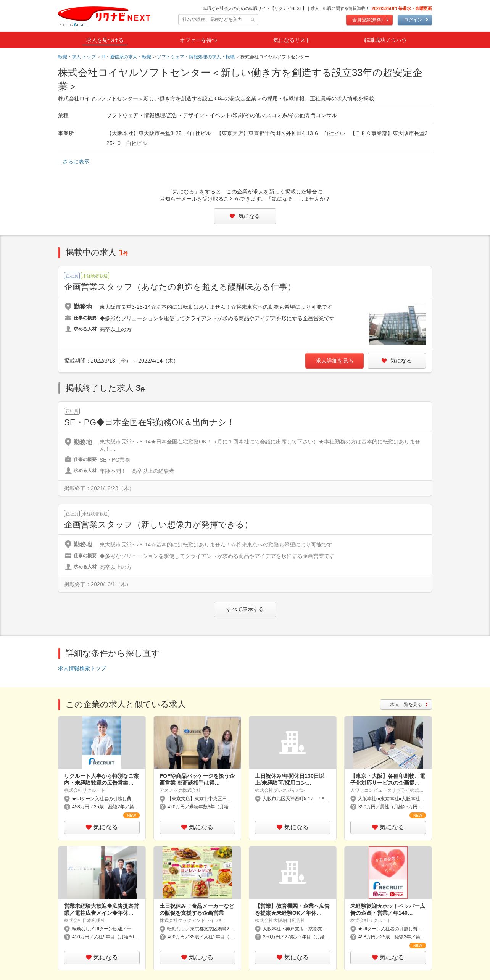This screenshot has height=980, width=490.
Task: Follow the ソフトウェア・情報処理の求人・転職 breadcrumb
Action: click(196, 57)
